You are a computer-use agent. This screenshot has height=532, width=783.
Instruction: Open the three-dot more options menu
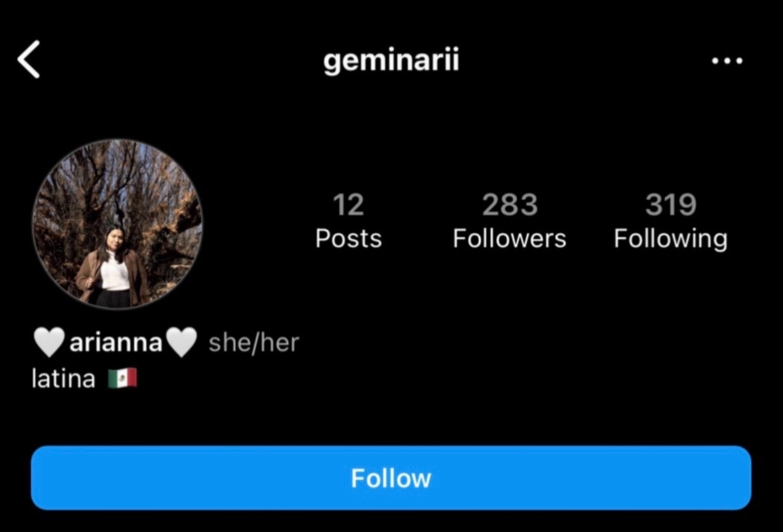coord(727,61)
